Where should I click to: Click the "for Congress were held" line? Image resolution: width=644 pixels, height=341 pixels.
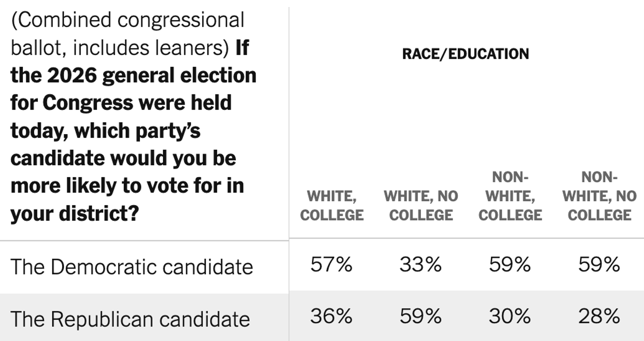pyautogui.click(x=121, y=103)
